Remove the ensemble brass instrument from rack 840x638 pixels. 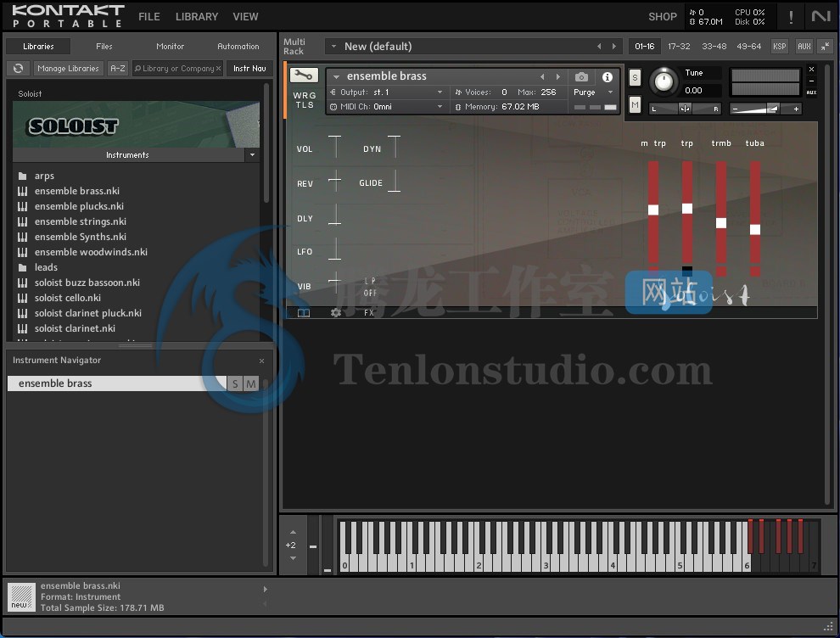point(812,69)
